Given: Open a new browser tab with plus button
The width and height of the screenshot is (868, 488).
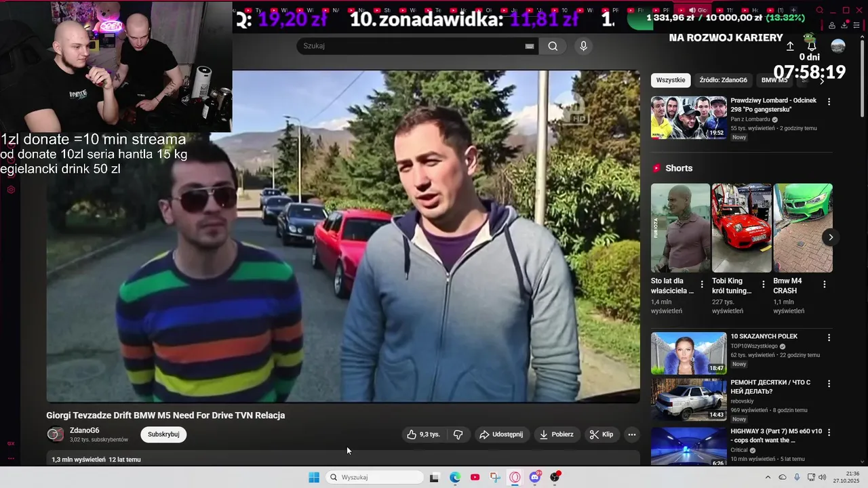Looking at the screenshot, I should pos(793,10).
